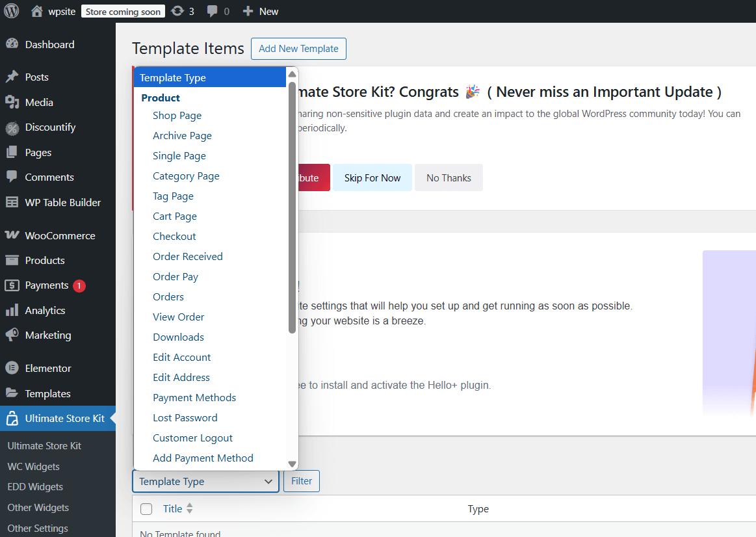This screenshot has width=756, height=537.
Task: Select Downloads in the template list
Action: [178, 337]
